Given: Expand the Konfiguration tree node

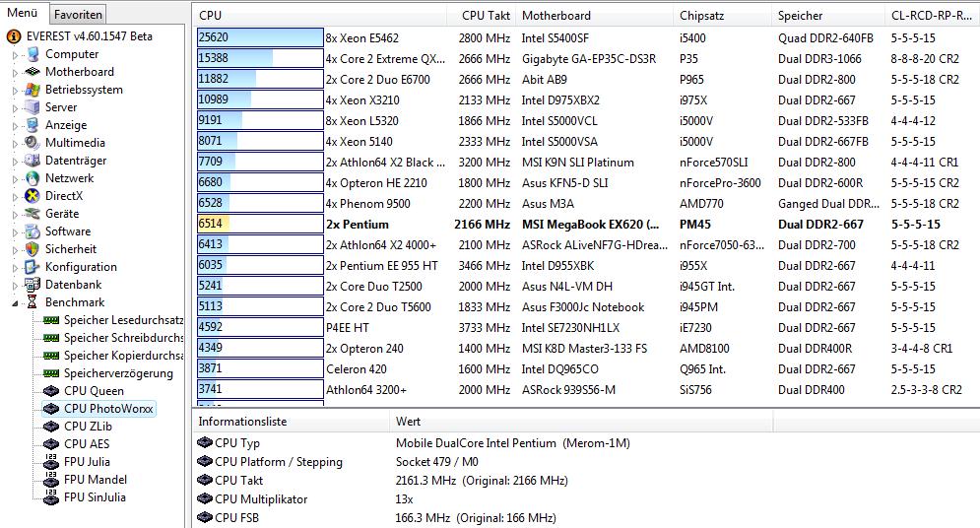Looking at the screenshot, I should coord(16,267).
